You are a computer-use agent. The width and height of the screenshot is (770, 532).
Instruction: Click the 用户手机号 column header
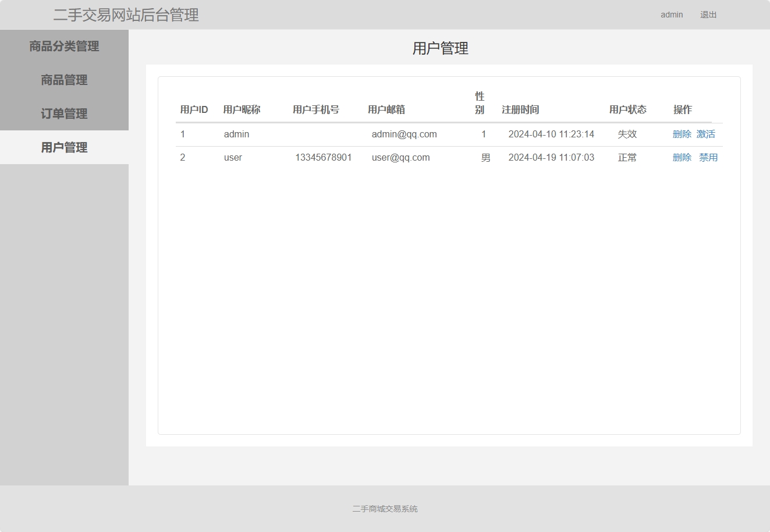click(x=317, y=109)
